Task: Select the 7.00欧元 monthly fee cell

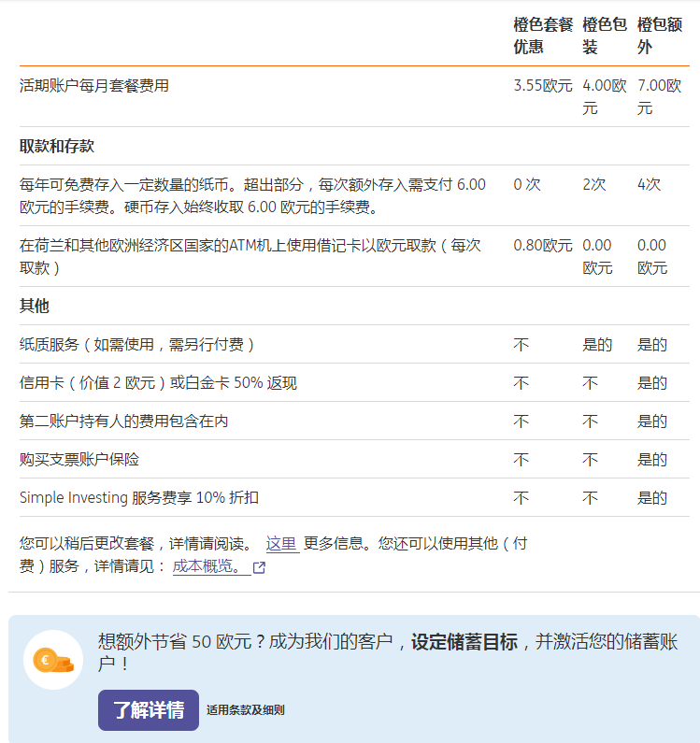Action: tap(658, 96)
